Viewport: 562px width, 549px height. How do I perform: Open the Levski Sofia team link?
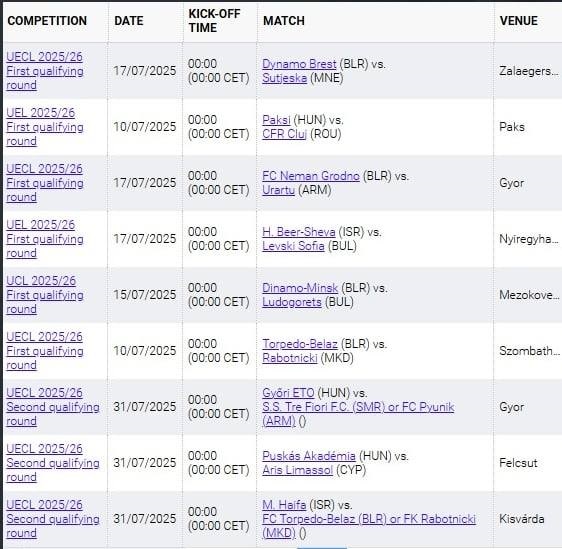click(293, 246)
